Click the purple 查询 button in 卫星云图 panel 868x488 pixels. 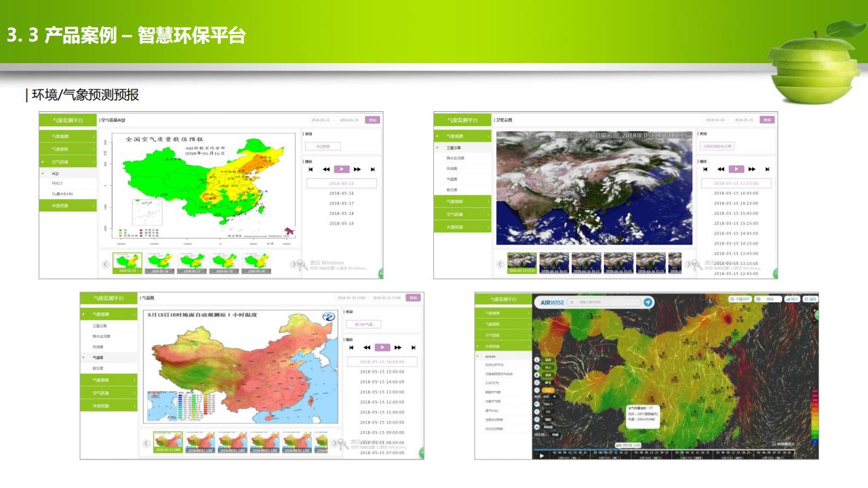pos(768,120)
